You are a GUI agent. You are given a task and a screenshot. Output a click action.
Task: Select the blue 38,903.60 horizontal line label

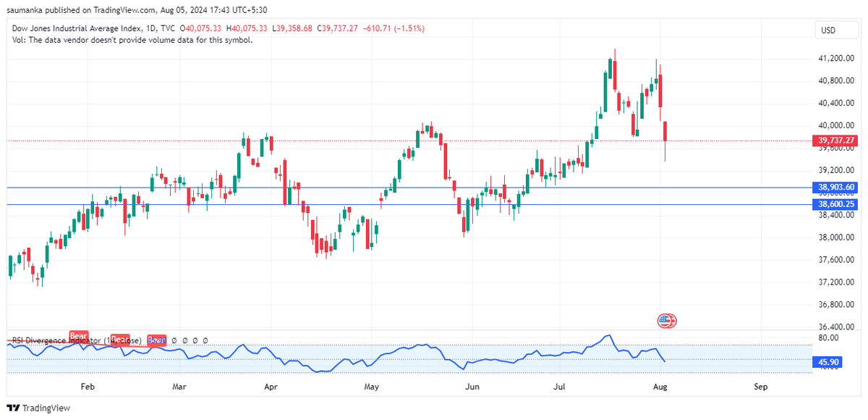(x=836, y=187)
